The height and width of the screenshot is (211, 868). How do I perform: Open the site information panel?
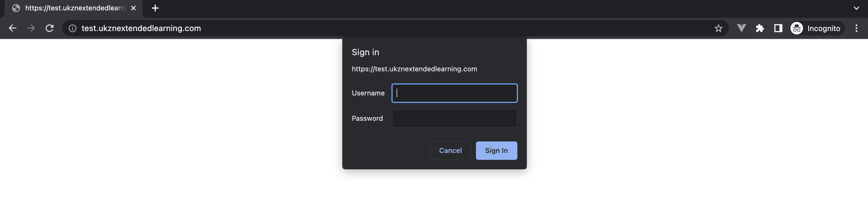pos(72,28)
